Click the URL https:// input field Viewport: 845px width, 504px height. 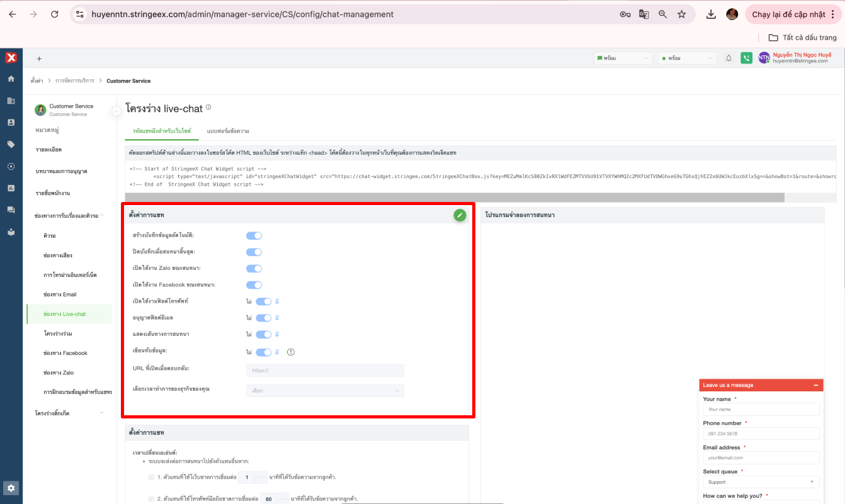coord(325,371)
